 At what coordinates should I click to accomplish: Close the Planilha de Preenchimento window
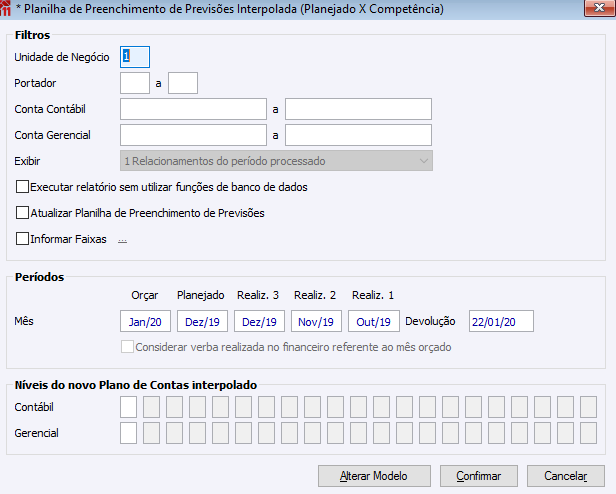click(600, 8)
